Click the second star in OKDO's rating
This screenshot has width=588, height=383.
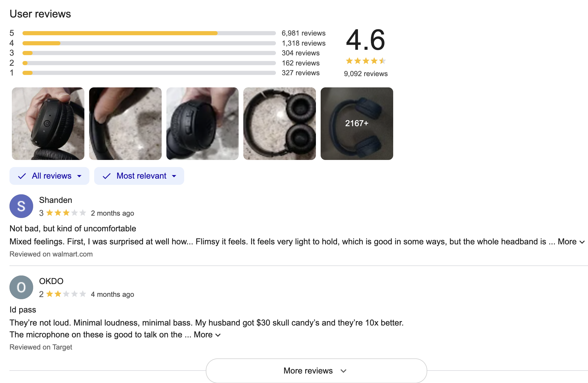click(x=58, y=294)
